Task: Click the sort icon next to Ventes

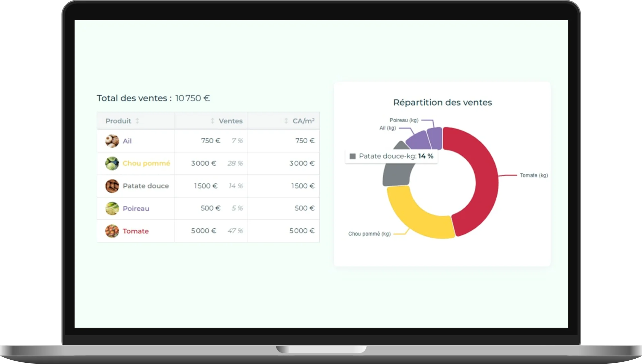Action: 213,121
